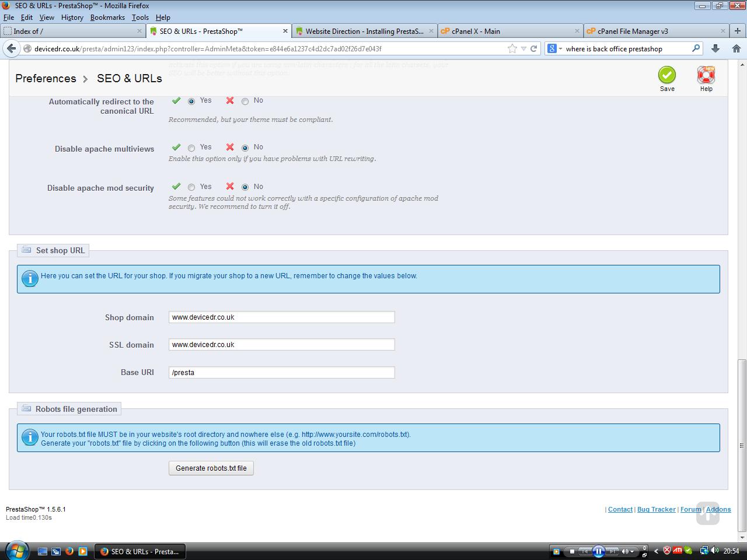Click the green Save checkmark icon

(x=667, y=75)
